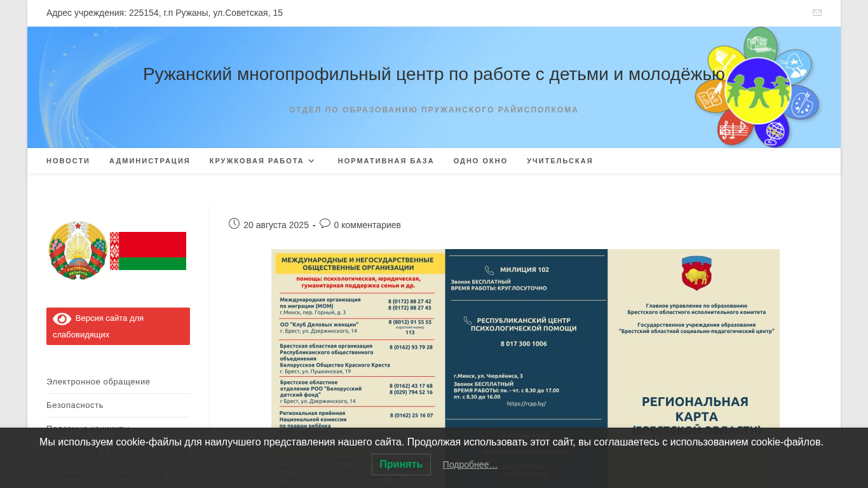Screen dimensions: 868x488
Task: Click the clock icon beside the date
Action: [x=234, y=224]
